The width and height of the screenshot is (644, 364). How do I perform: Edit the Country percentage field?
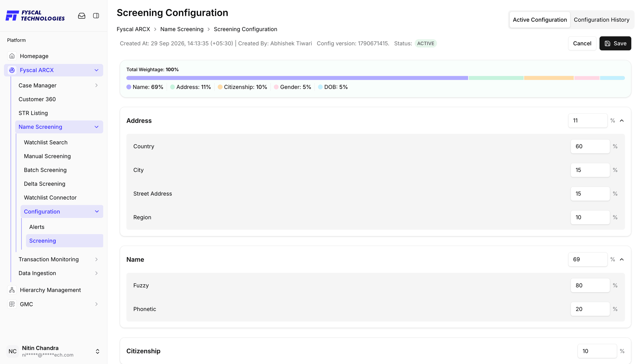point(590,146)
